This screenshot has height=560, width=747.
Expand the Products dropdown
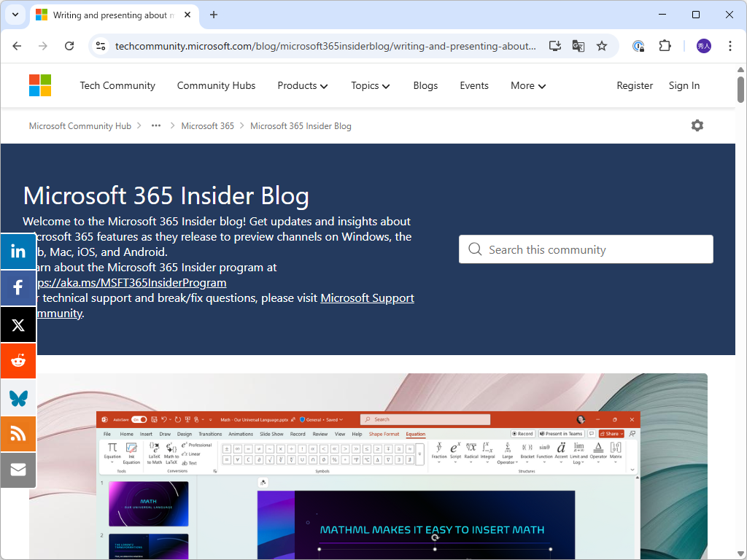click(x=302, y=85)
